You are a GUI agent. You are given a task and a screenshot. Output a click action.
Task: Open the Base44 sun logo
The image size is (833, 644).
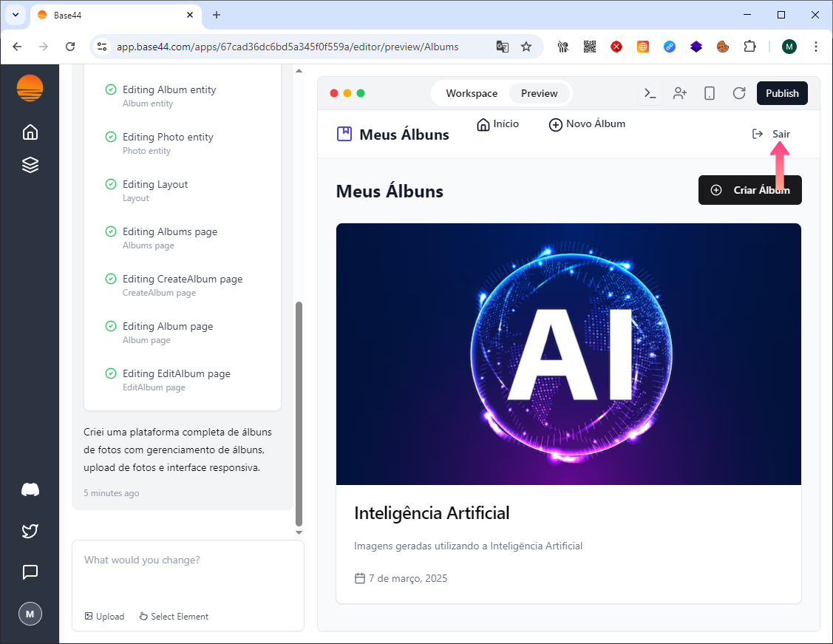coord(30,88)
